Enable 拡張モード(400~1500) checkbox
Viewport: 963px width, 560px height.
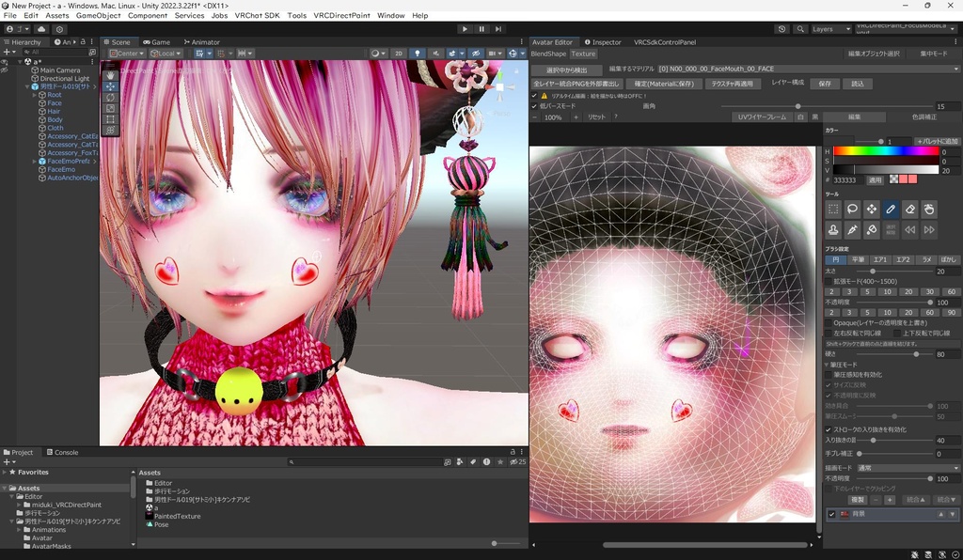pos(829,281)
